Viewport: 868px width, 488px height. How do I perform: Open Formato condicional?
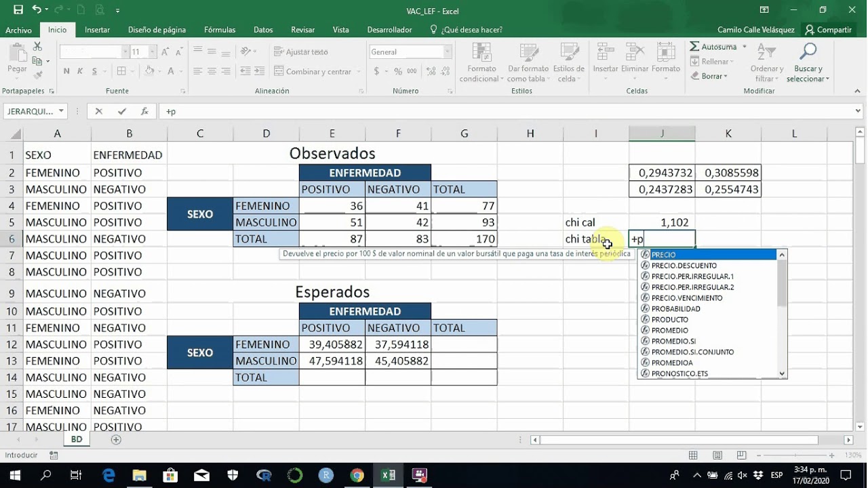(x=481, y=62)
